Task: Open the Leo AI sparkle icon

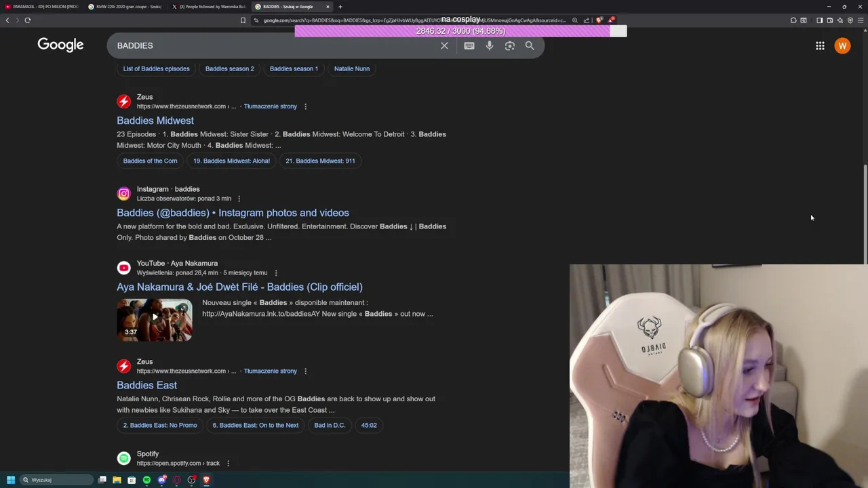Action: [x=840, y=20]
